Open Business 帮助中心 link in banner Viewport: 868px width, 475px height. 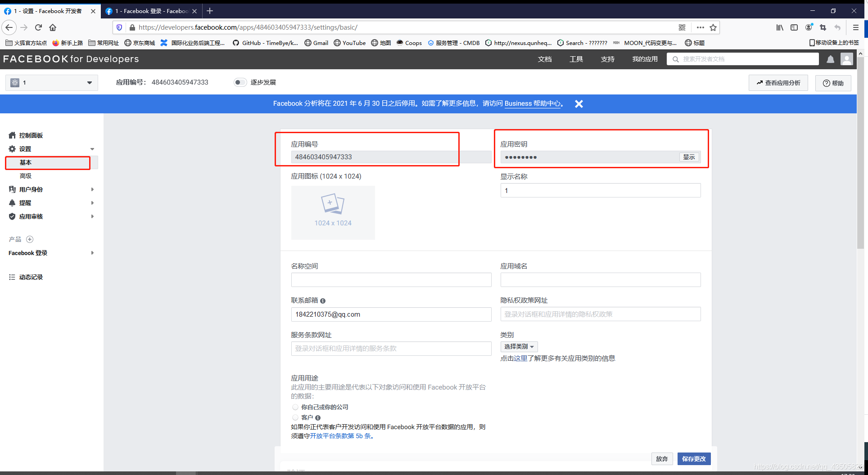click(533, 103)
